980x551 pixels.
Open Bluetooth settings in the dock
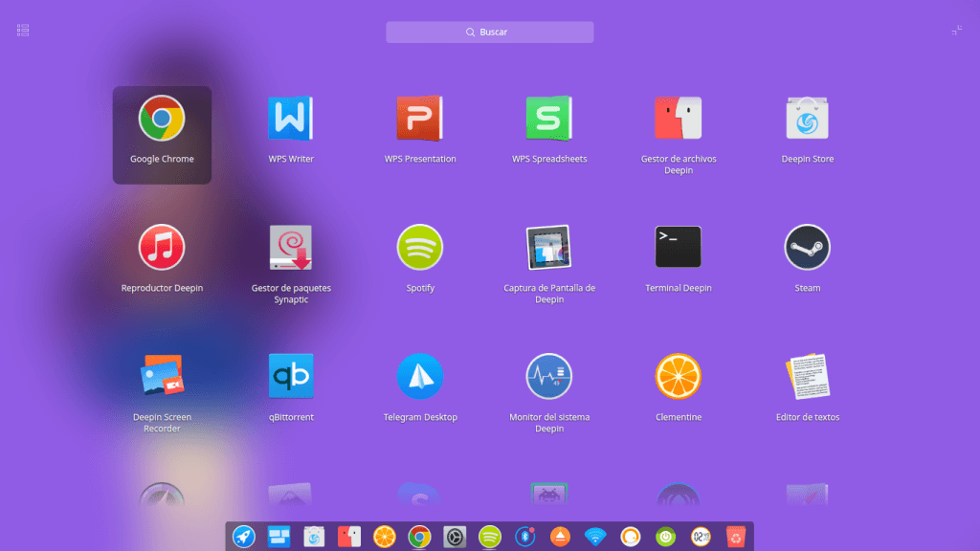pyautogui.click(x=525, y=537)
